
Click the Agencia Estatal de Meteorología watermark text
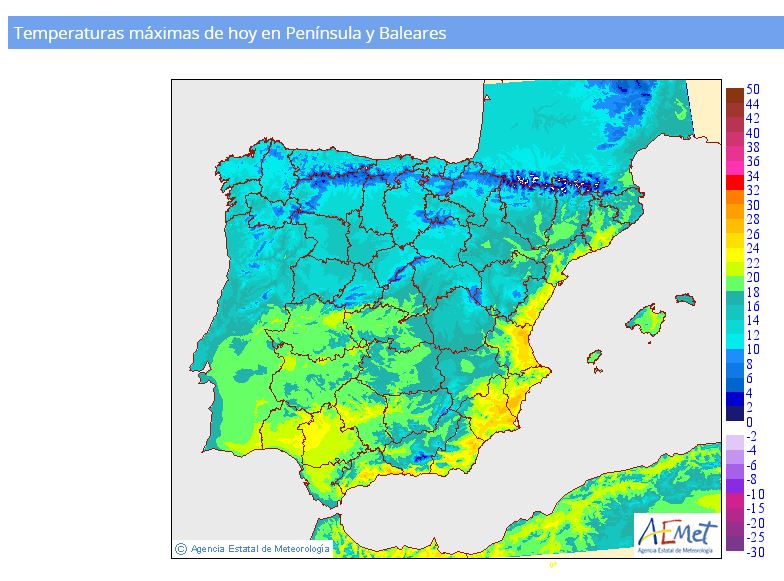click(259, 548)
